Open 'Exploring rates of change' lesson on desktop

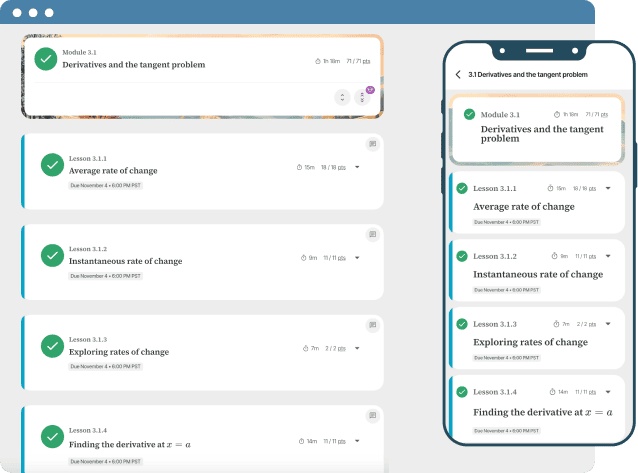click(118, 352)
